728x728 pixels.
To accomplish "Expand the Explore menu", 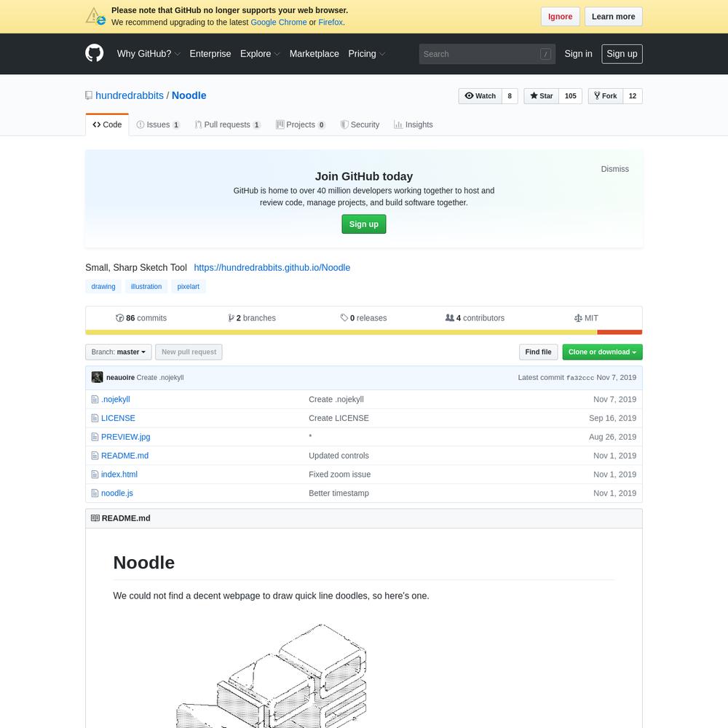I will pos(260,54).
